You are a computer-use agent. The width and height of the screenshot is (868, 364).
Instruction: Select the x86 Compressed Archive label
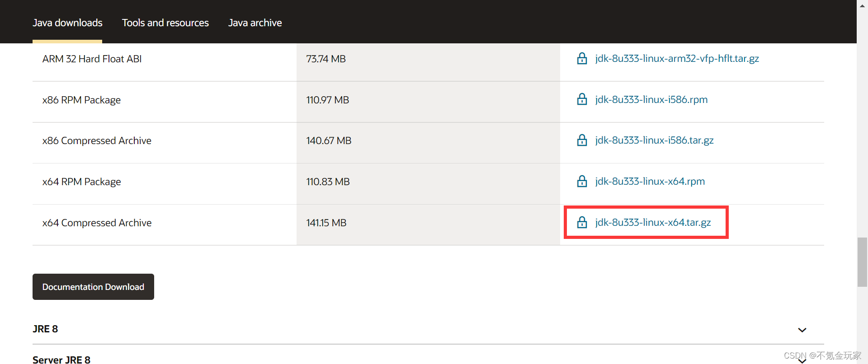97,141
